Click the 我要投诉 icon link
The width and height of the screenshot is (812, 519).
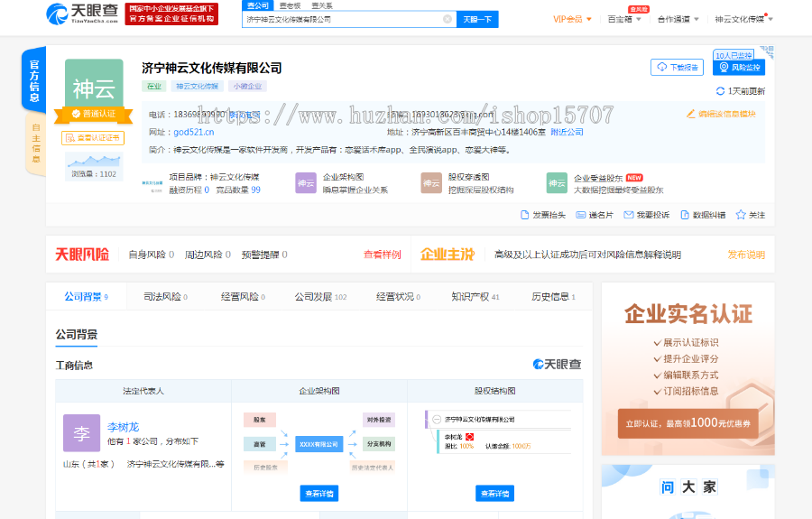(x=646, y=215)
